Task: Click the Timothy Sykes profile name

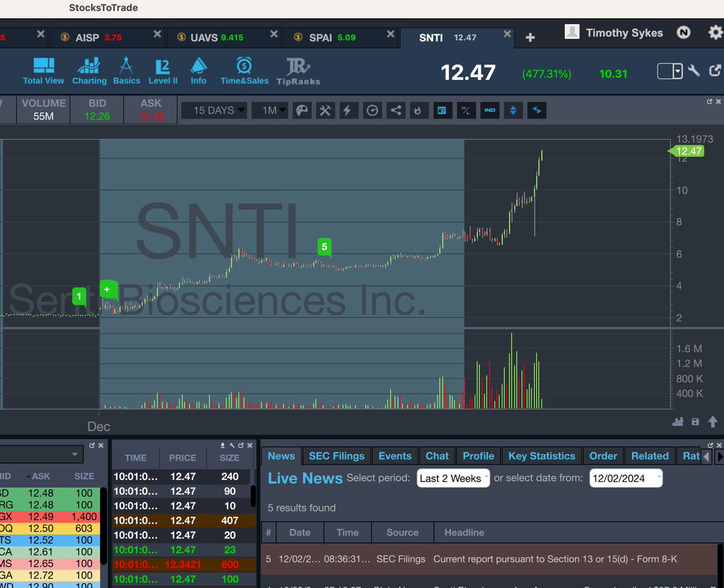Action: 624,33
